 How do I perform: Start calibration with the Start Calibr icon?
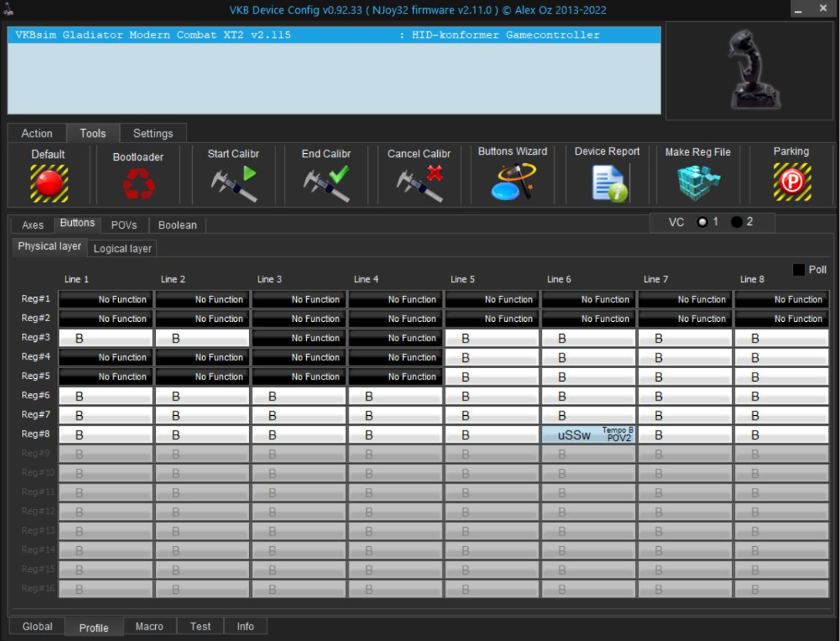[233, 183]
